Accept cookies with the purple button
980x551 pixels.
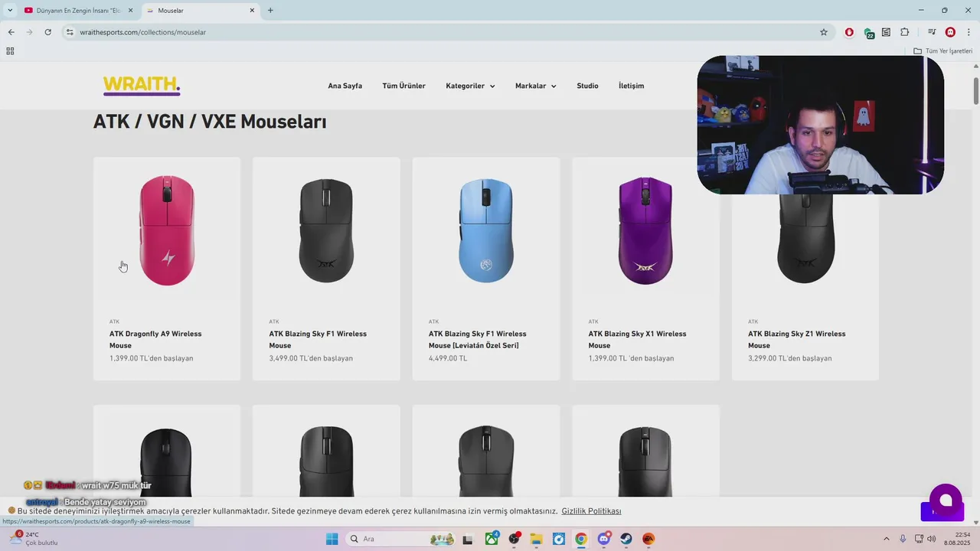point(942,512)
